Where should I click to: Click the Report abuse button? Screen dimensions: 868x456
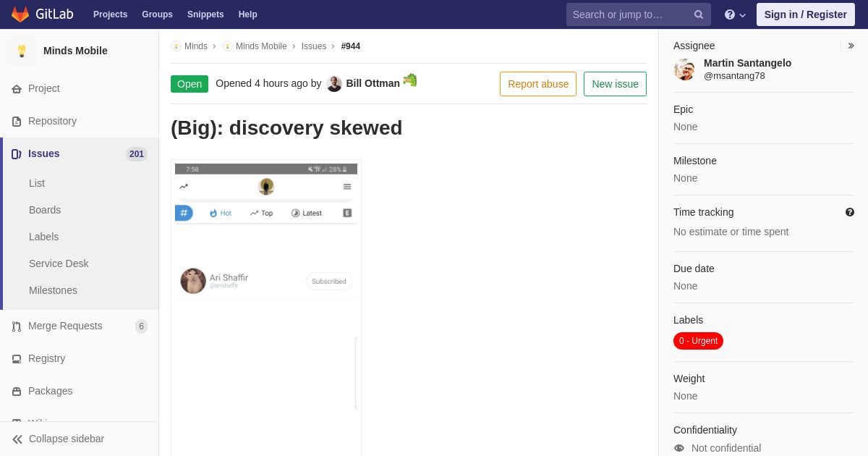(x=538, y=84)
